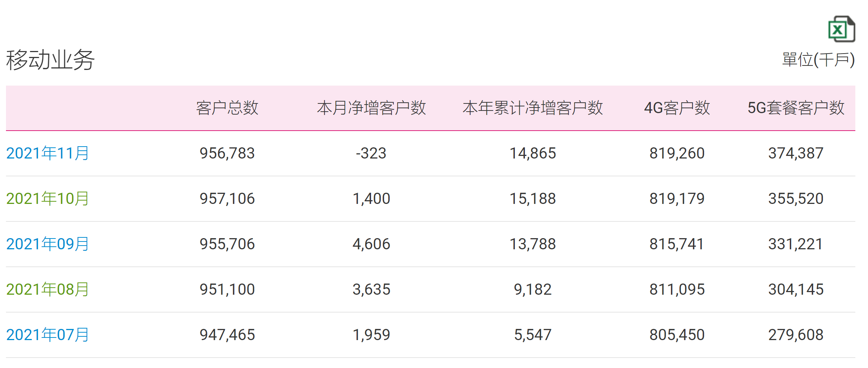Select the 374,387 5G customers cell
The height and width of the screenshot is (368, 868).
[796, 153]
